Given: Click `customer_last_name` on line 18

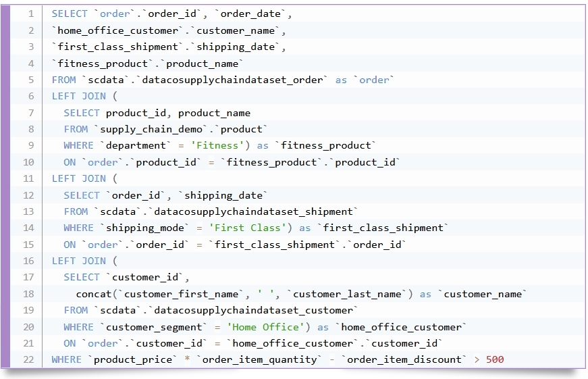Looking at the screenshot, I should click(x=347, y=294).
